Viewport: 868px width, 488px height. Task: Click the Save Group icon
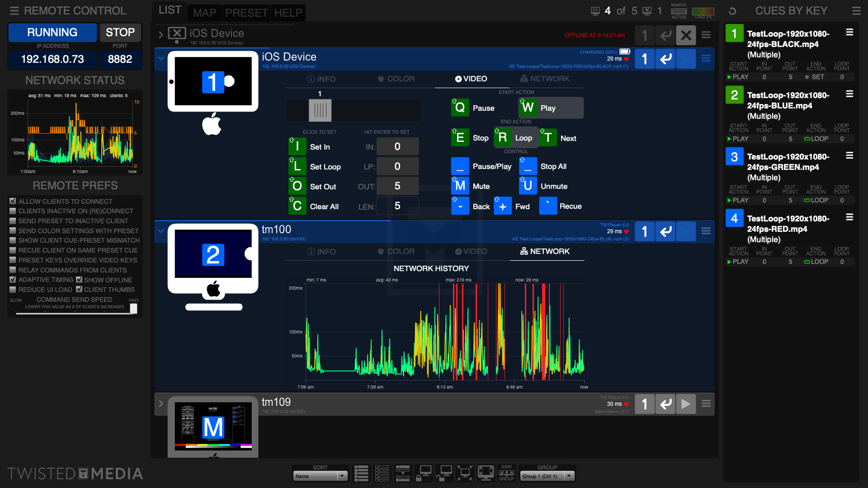tap(506, 473)
